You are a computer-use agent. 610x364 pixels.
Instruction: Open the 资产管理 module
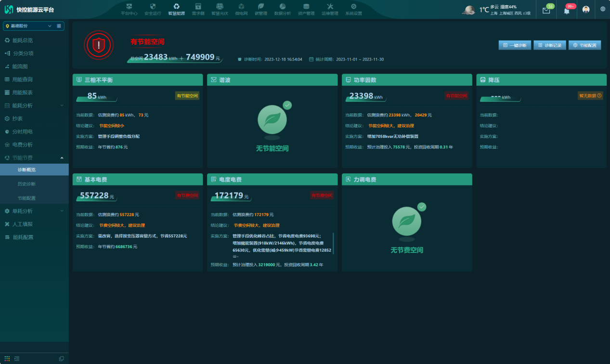306,9
